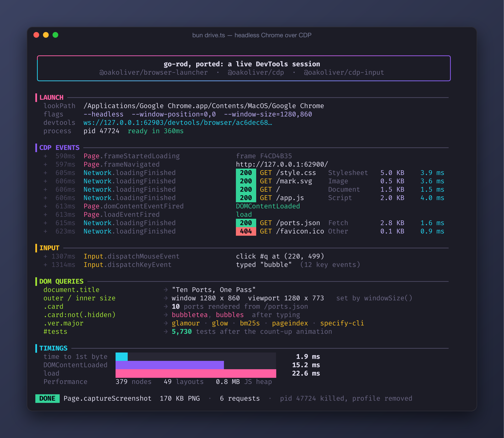The height and width of the screenshot is (438, 504).
Task: Click the green zoom window button
Action: [x=55, y=35]
